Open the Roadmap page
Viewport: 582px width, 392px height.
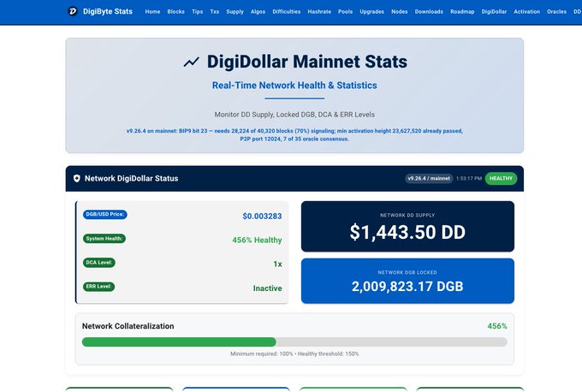(462, 11)
